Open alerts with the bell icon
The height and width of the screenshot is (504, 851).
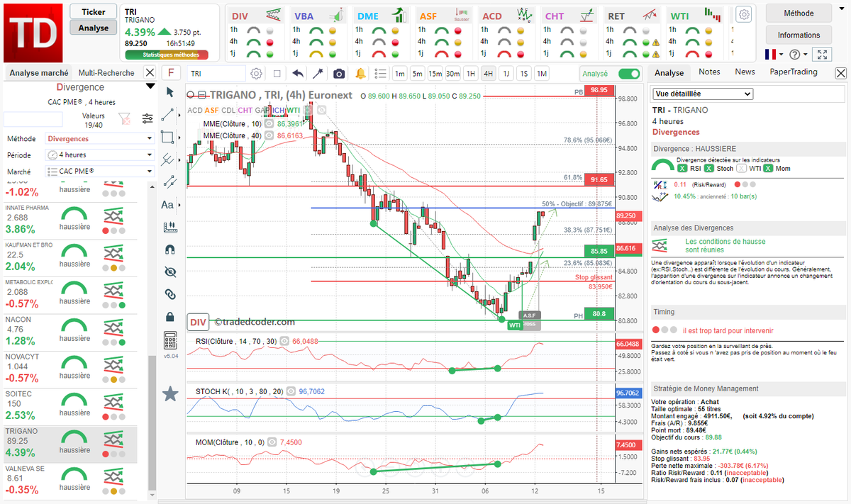(x=360, y=74)
